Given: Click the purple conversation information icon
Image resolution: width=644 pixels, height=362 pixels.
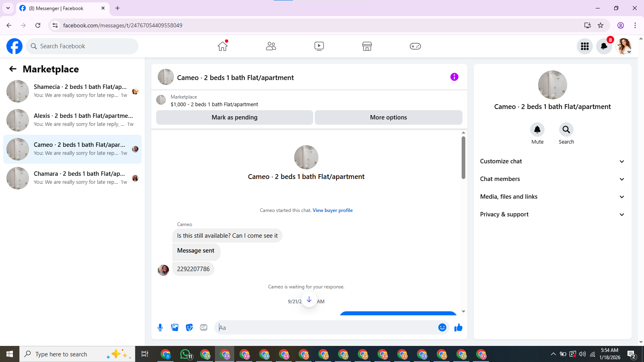Looking at the screenshot, I should 454,77.
